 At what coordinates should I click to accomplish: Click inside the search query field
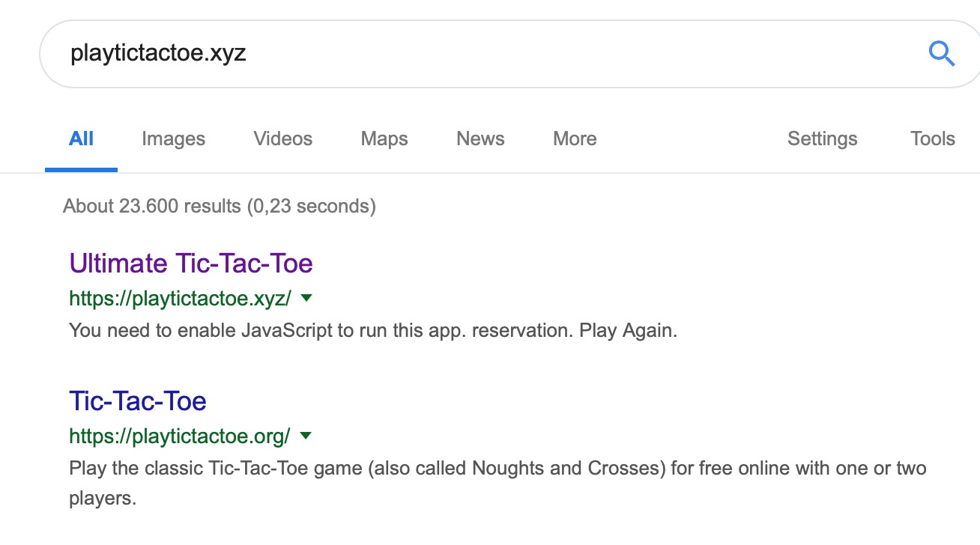(x=450, y=52)
